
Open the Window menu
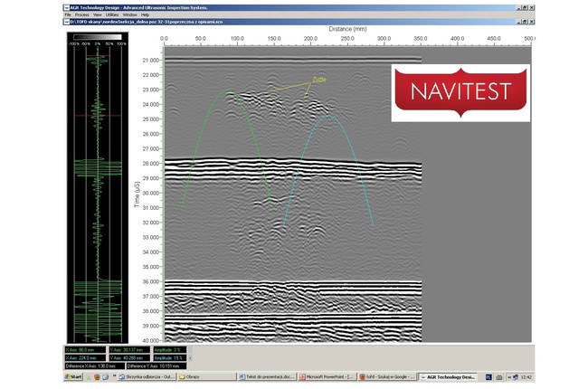(130, 14)
